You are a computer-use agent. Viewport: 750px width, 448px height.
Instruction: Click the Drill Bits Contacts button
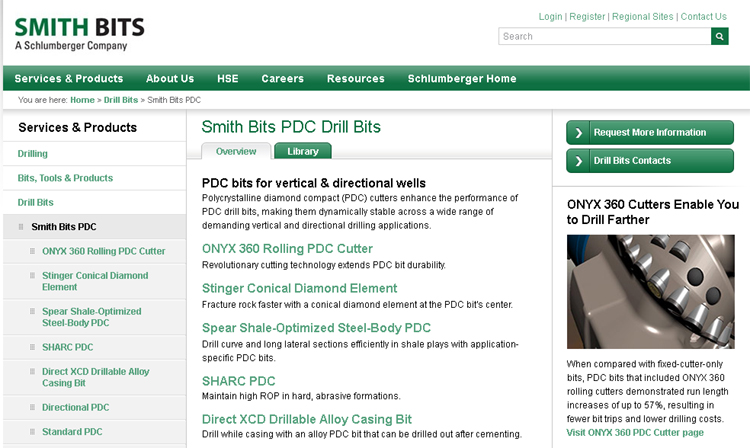click(x=650, y=161)
